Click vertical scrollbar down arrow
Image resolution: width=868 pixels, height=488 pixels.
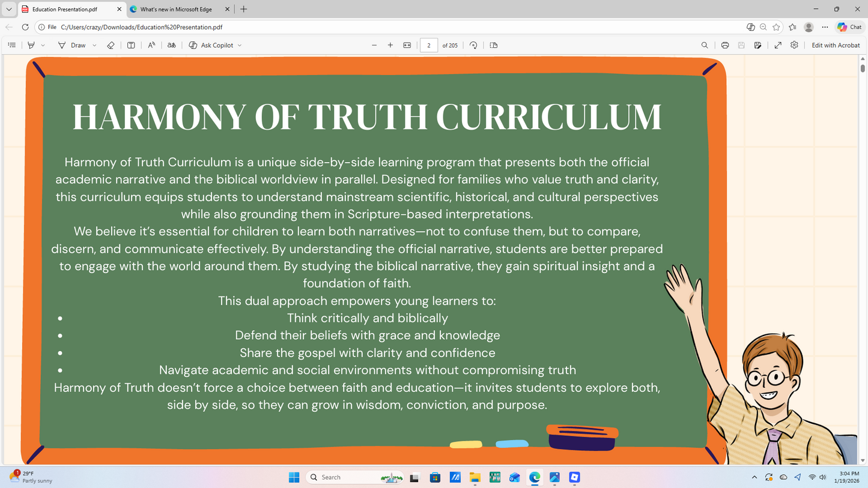(x=863, y=461)
